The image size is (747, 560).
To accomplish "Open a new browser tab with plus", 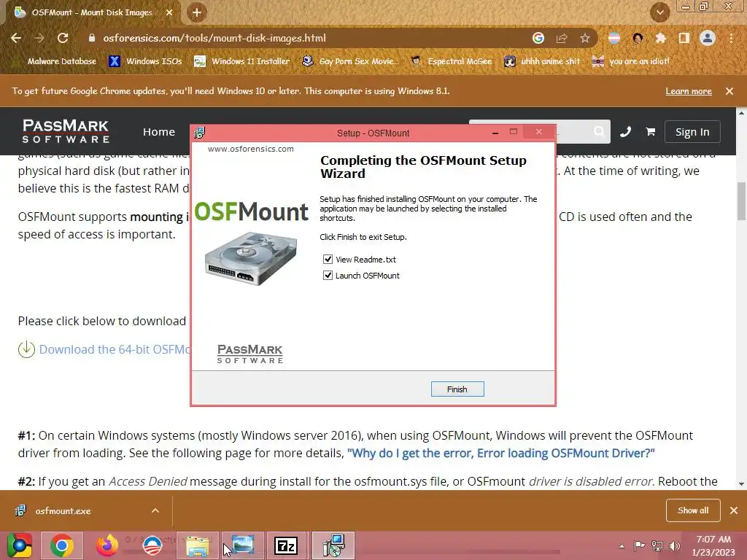I will pos(197,12).
